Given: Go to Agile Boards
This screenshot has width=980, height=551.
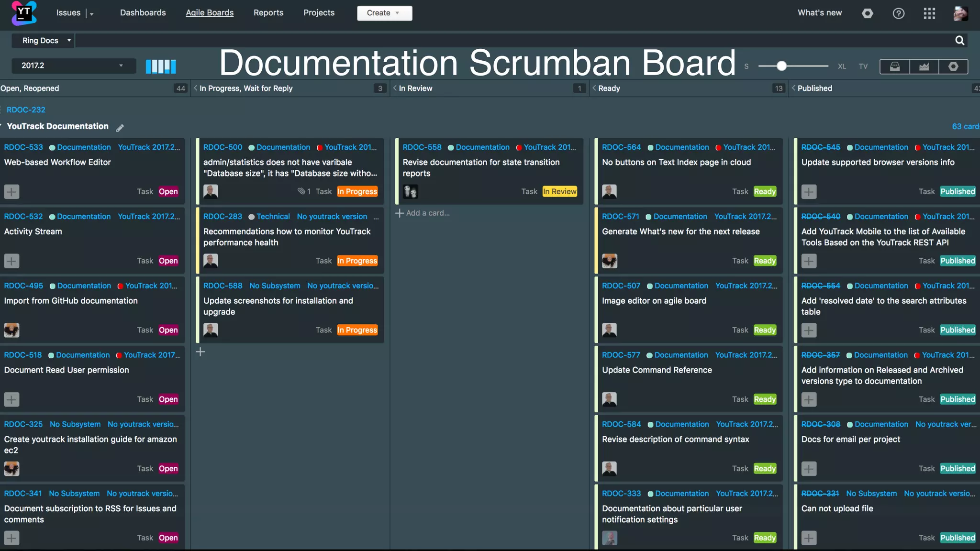Looking at the screenshot, I should click(x=210, y=13).
